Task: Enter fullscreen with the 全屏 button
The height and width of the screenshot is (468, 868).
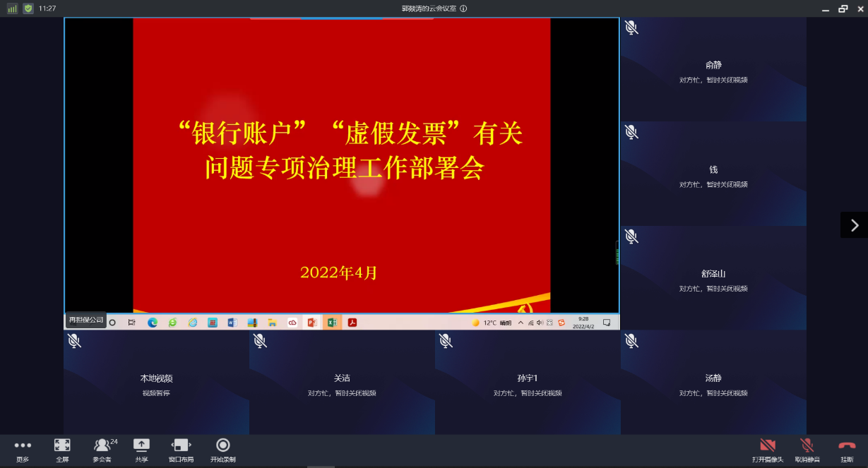Action: [x=62, y=450]
